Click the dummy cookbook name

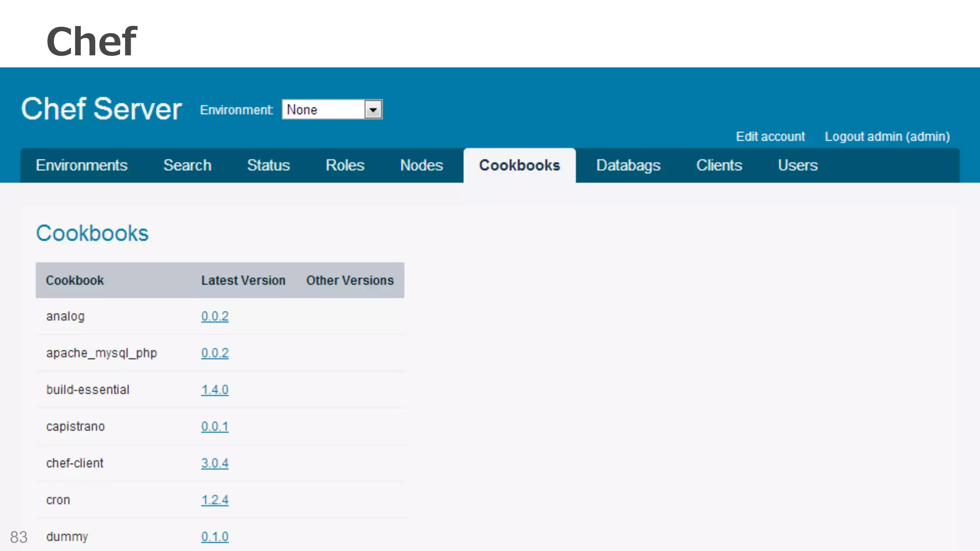67,537
